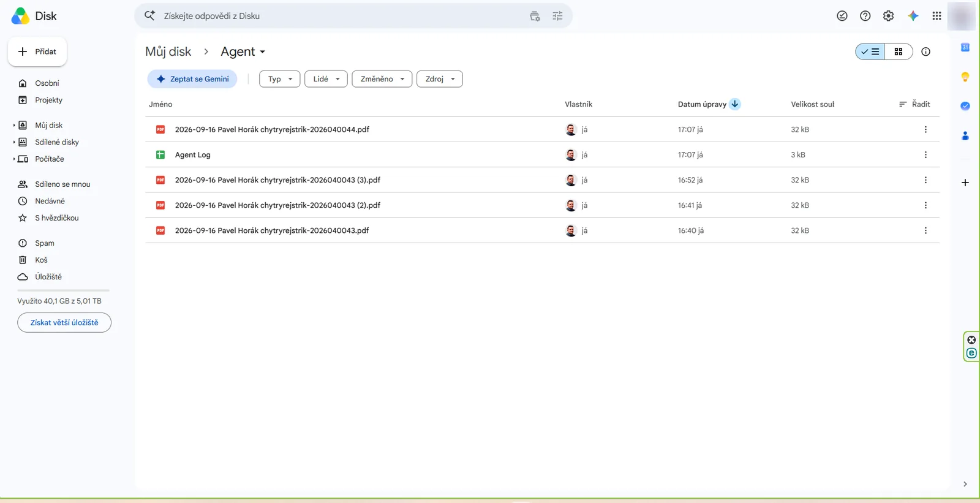Click Zeptat se Gemini button

[x=192, y=79]
